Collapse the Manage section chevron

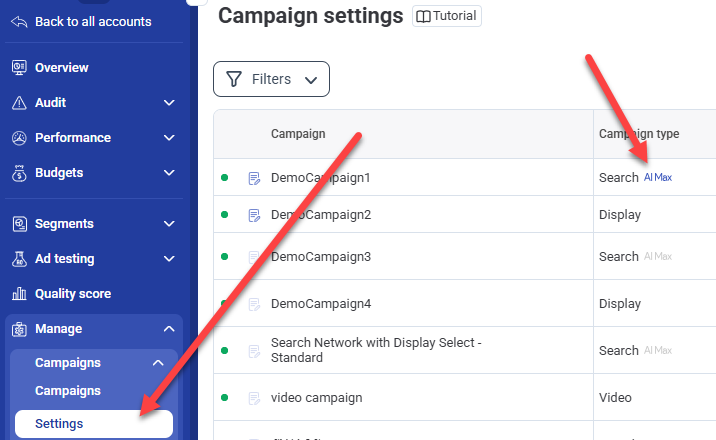click(168, 329)
